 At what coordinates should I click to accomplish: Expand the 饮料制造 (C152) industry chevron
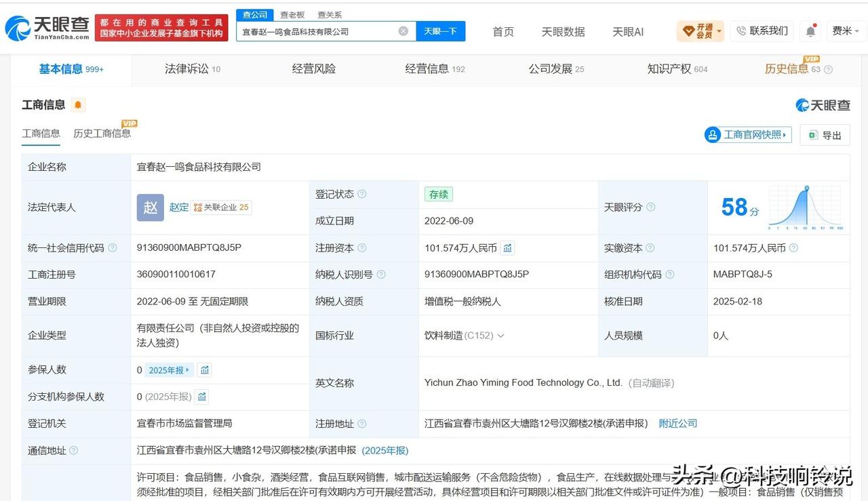500,336
